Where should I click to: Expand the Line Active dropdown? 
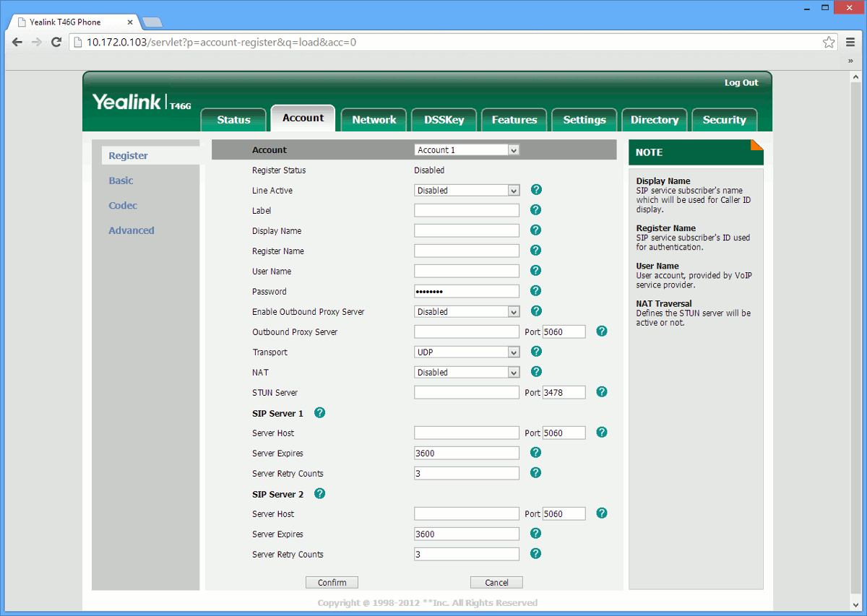(467, 191)
